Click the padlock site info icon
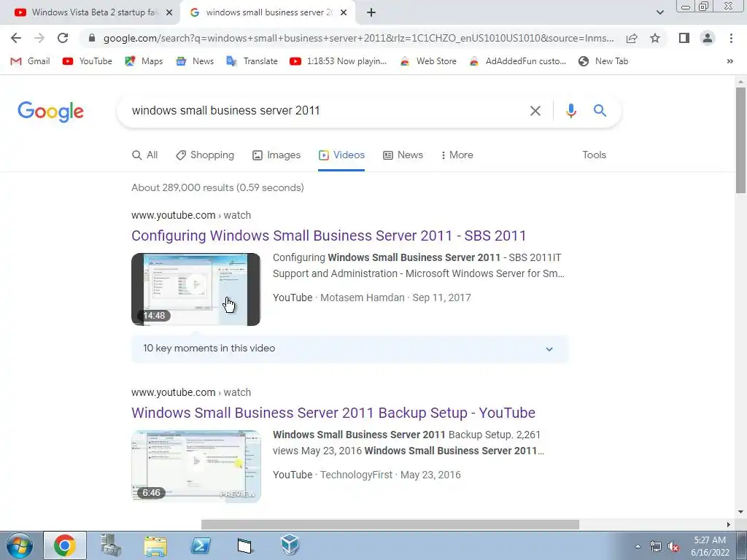The width and height of the screenshot is (747, 560). click(x=92, y=38)
